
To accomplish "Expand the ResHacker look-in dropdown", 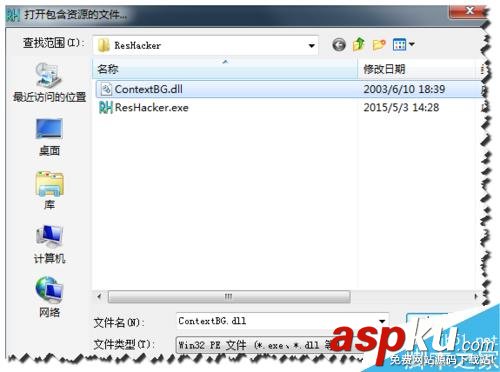I will (311, 46).
